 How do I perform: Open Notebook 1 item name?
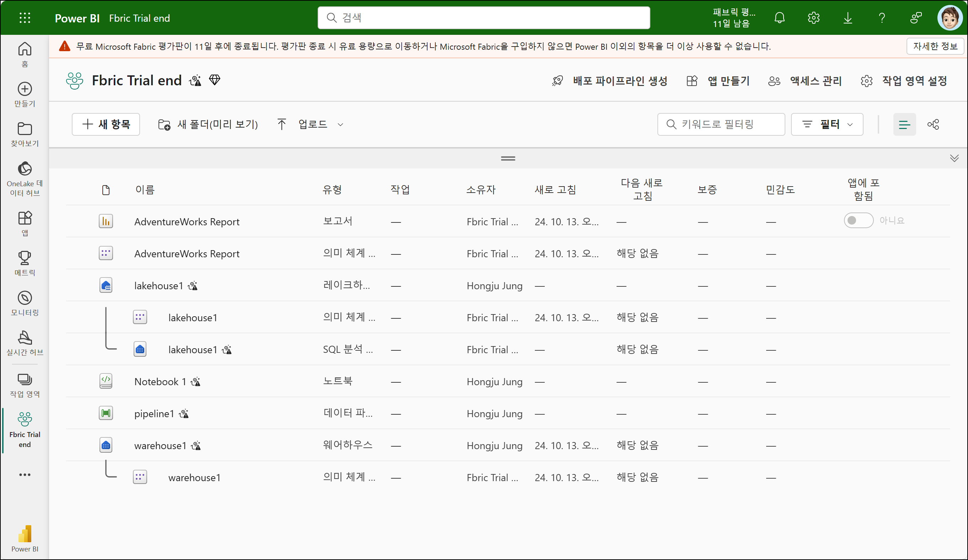coord(160,381)
